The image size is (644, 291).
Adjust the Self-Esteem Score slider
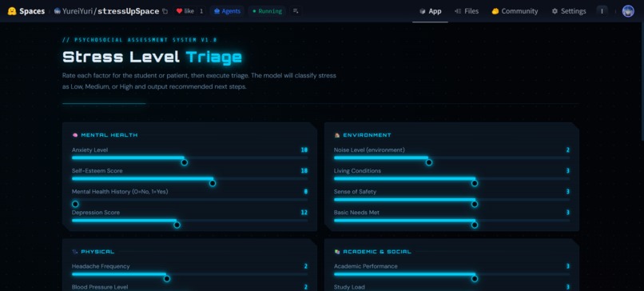click(189, 179)
